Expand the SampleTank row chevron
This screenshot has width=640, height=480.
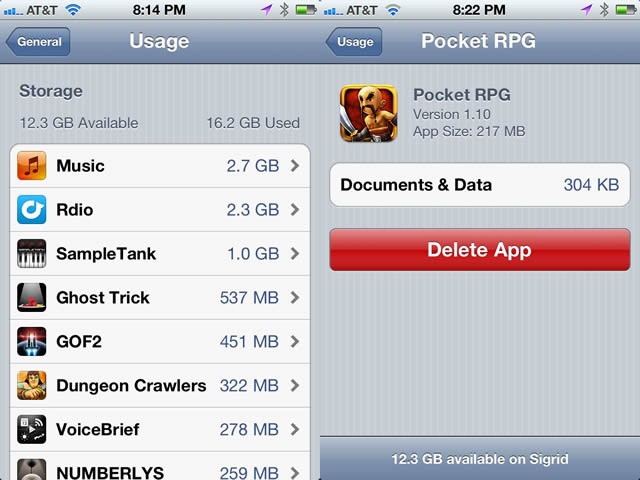coord(295,253)
